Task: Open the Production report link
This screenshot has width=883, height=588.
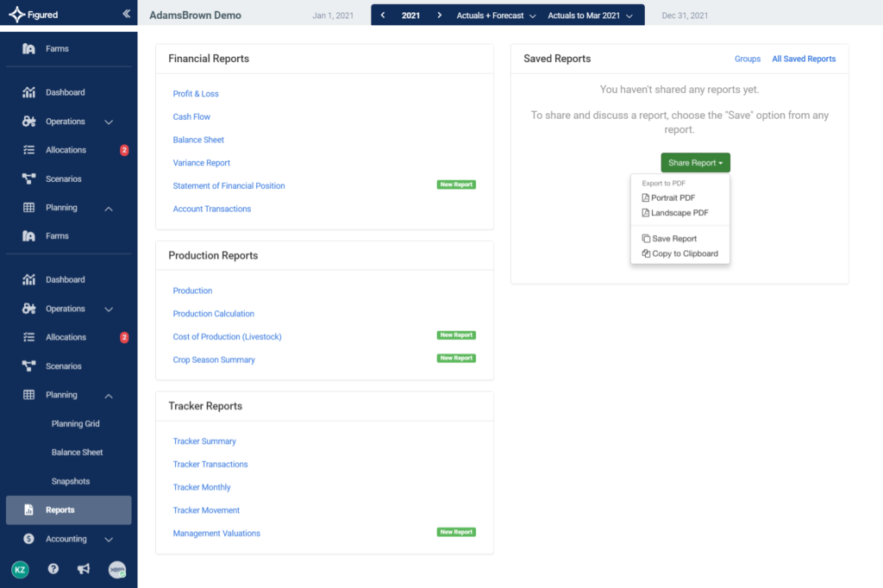Action: (x=192, y=291)
